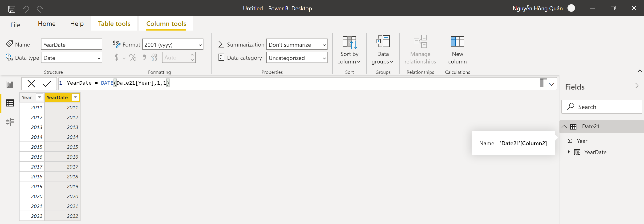Screen dimensions: 644x224
Task: Open the Year column filter dropdown
Action: [x=40, y=97]
